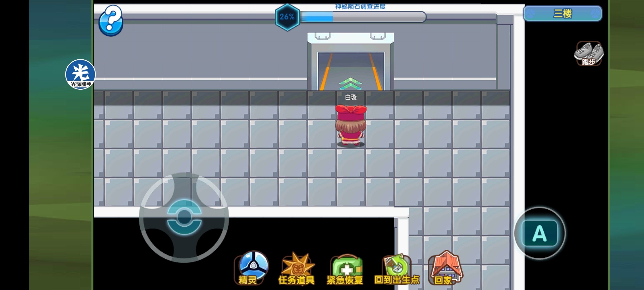The image size is (644, 290).
Task: Click the 白璇 character name label
Action: [x=350, y=97]
